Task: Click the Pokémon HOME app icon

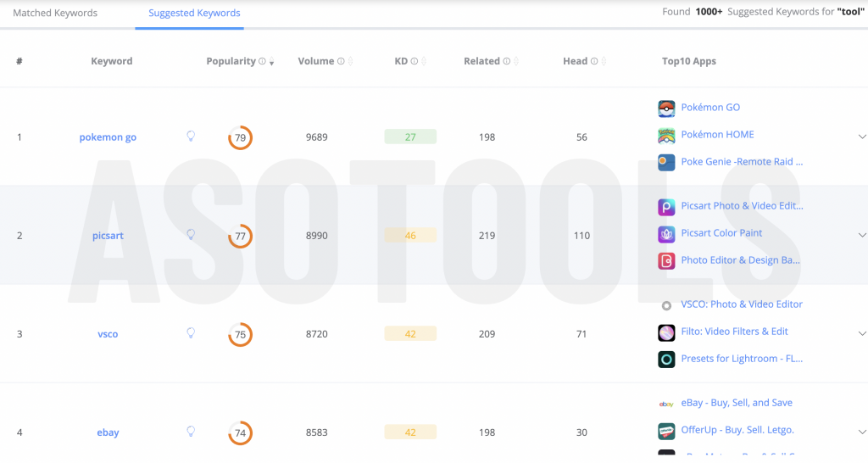Action: pos(666,136)
